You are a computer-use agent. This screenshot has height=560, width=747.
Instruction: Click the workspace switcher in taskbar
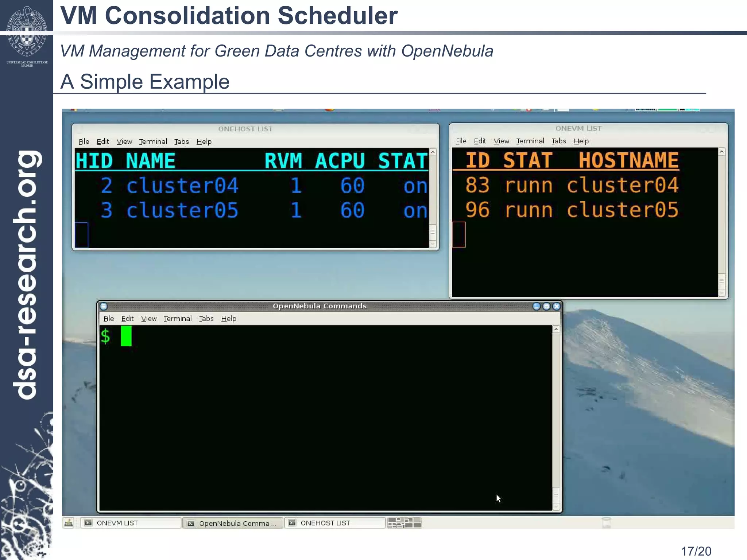(405, 523)
